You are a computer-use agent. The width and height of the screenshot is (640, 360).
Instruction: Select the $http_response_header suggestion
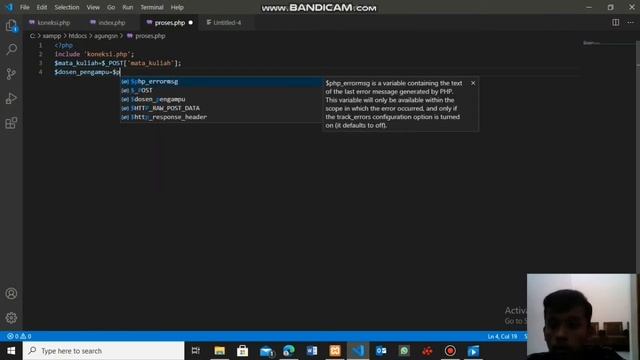point(221,117)
